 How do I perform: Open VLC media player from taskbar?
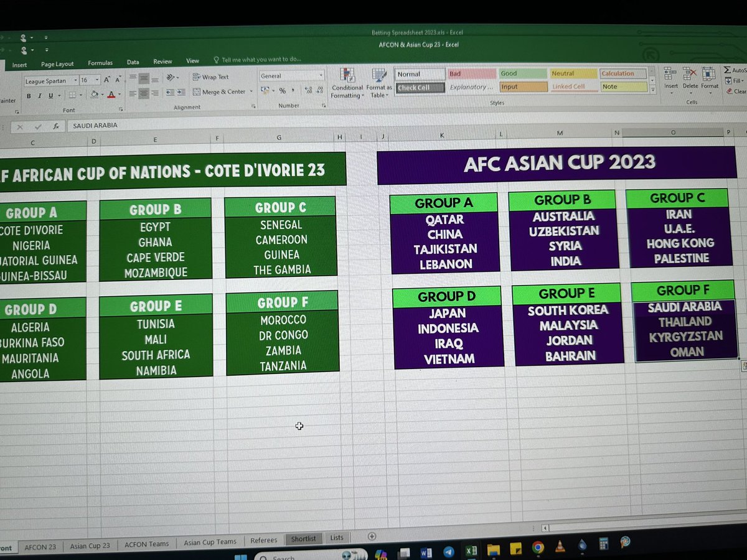(x=560, y=546)
